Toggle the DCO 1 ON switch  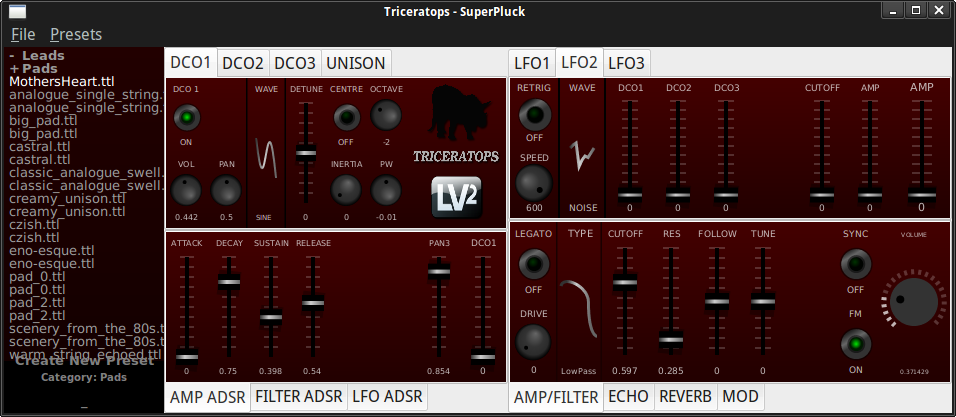187,117
